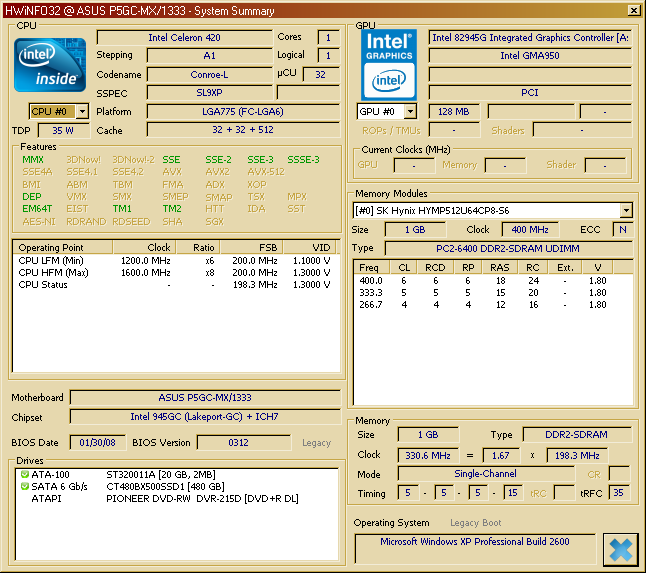
Task: Click the 01/30/08 BIOS date field
Action: [97, 442]
